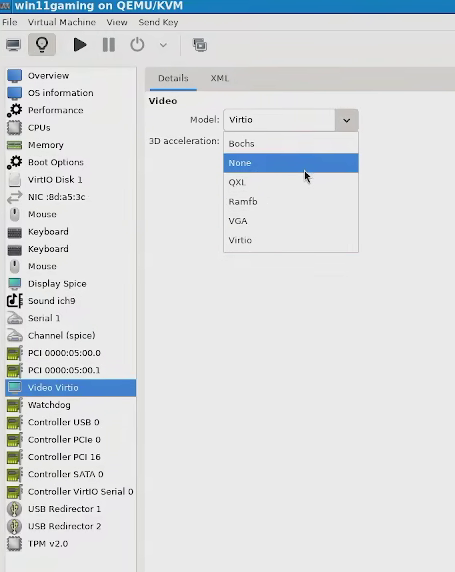Click the VirtIO Disk 1 drive icon
Image resolution: width=455 pixels, height=572 pixels.
tap(15, 179)
